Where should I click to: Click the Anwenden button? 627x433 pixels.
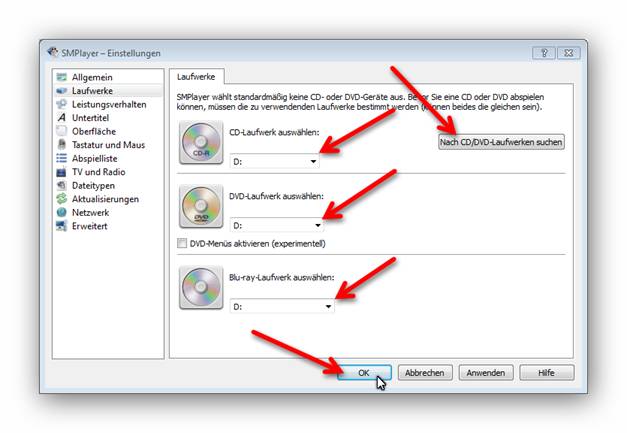(x=486, y=373)
